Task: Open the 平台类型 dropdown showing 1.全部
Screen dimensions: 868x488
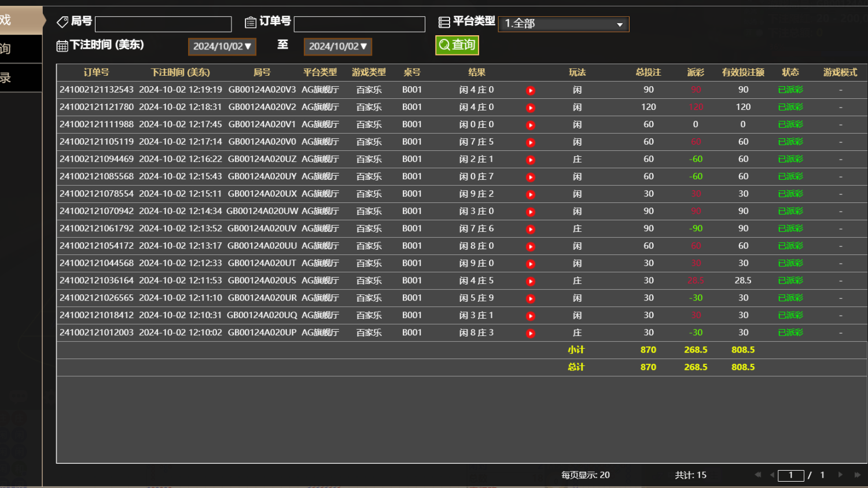Action: pos(563,24)
